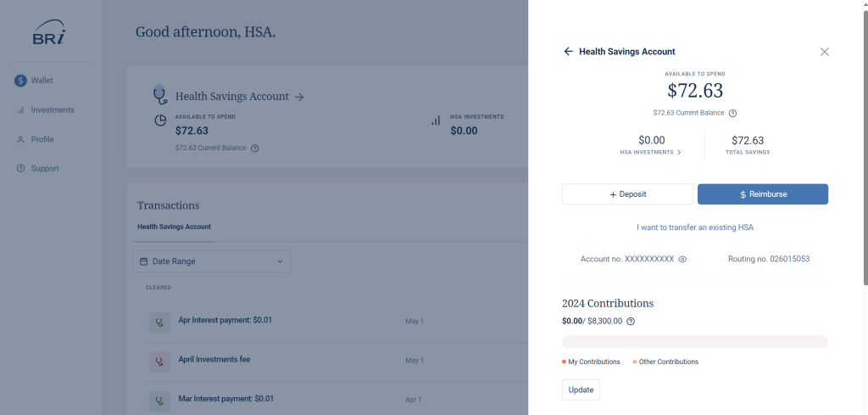Open the Profile sidebar item
Viewport: 868px width, 415px height.
coord(35,139)
